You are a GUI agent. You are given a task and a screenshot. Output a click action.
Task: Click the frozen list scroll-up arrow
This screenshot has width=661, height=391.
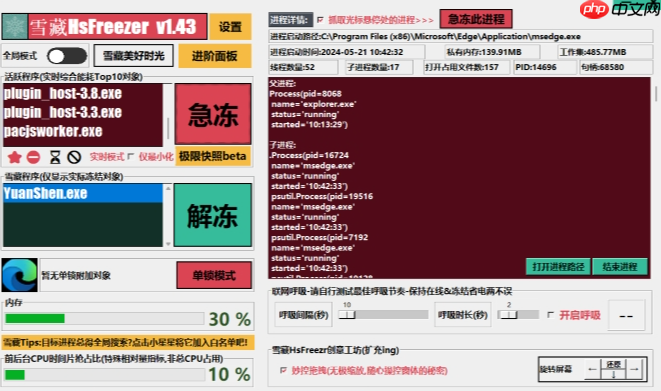[168, 188]
